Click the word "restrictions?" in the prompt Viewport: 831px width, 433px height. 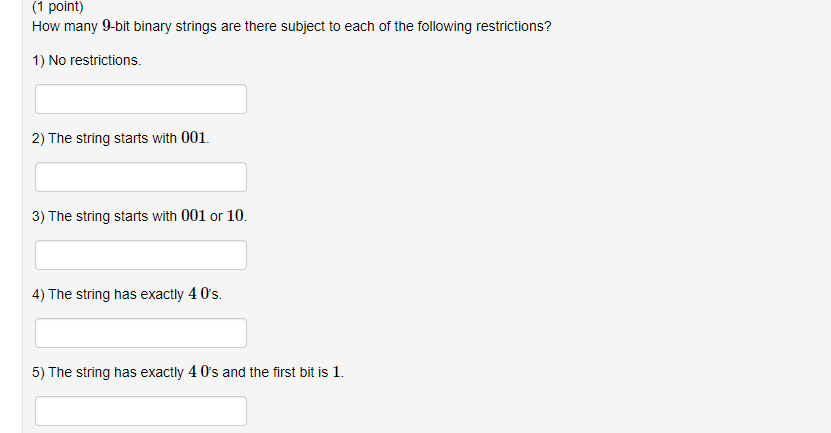point(514,26)
